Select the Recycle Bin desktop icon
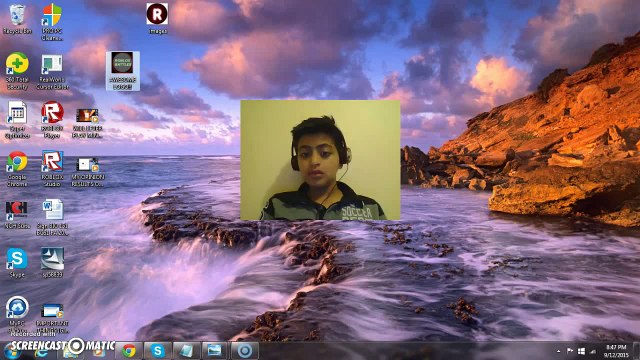This screenshot has height=360, width=640. 17,19
